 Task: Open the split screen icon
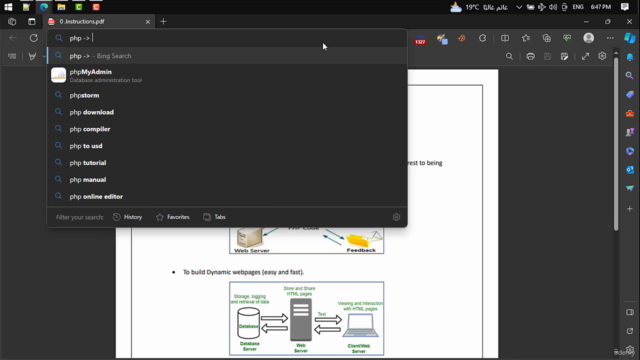pos(505,38)
